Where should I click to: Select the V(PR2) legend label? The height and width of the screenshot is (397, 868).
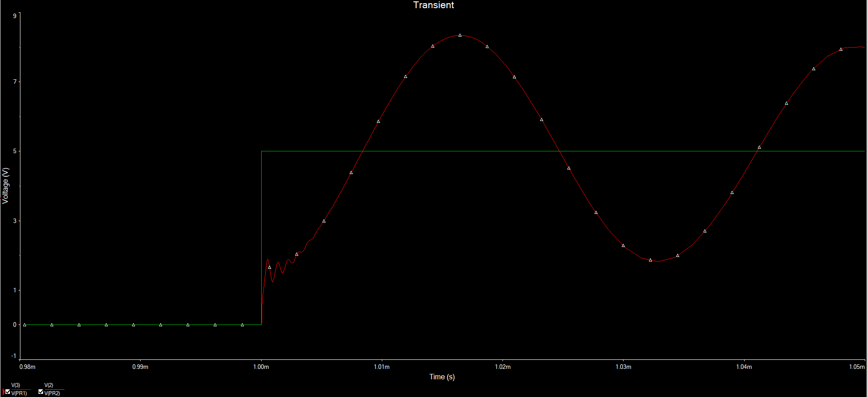coord(52,393)
